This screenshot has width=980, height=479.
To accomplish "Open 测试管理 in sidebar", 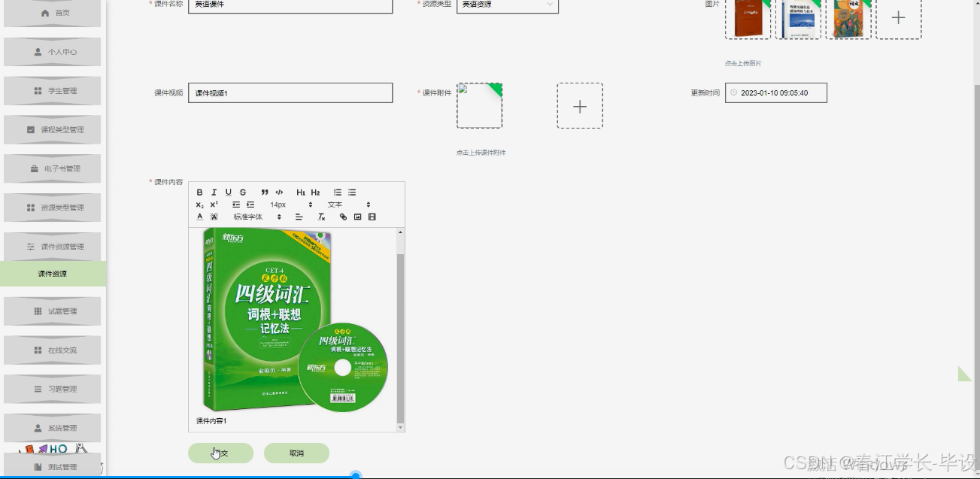I will pyautogui.click(x=53, y=466).
